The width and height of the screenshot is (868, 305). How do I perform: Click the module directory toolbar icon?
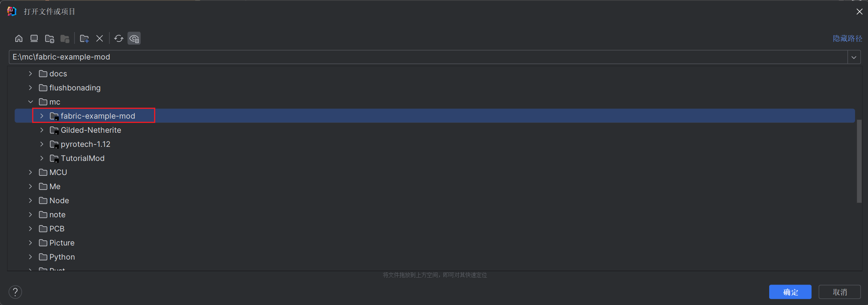coord(65,38)
